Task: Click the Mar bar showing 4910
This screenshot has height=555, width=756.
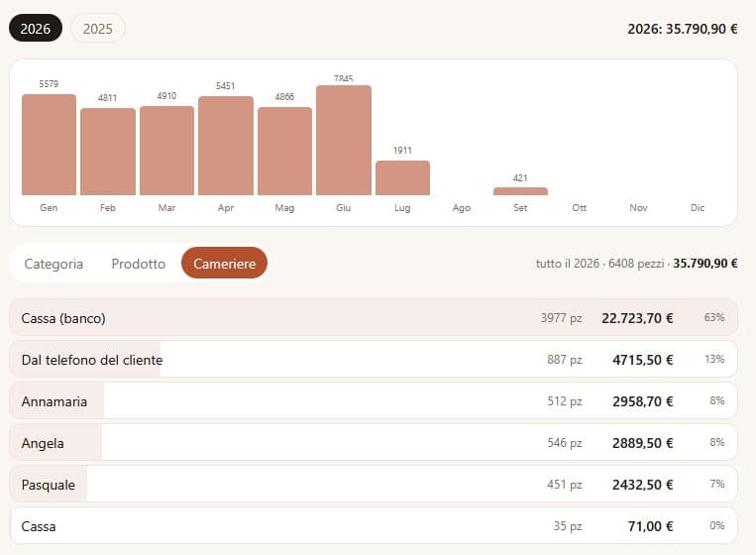Action: coord(166,151)
